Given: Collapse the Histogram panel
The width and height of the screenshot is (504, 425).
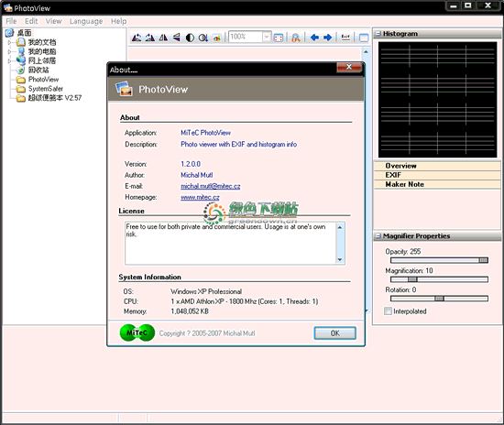Looking at the screenshot, I should pyautogui.click(x=378, y=33).
